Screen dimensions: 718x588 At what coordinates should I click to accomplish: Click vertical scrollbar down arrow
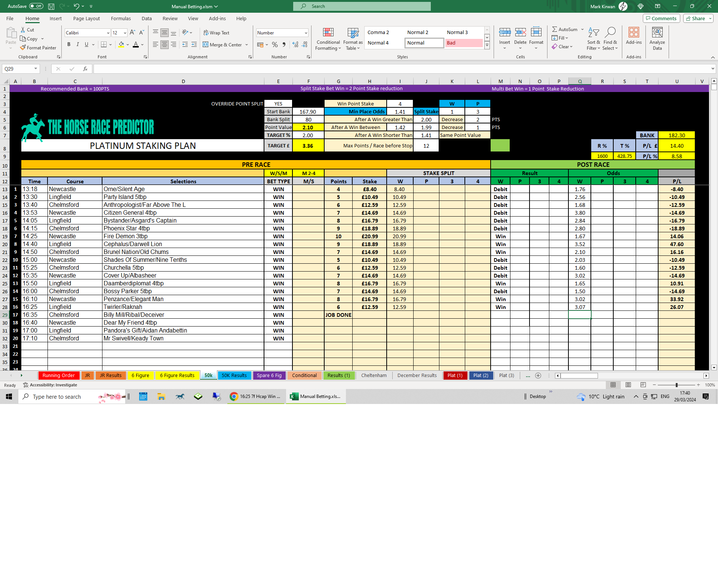point(714,367)
